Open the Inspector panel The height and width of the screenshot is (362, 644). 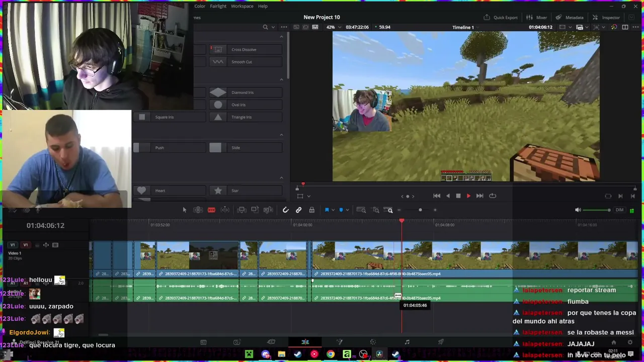pyautogui.click(x=606, y=18)
